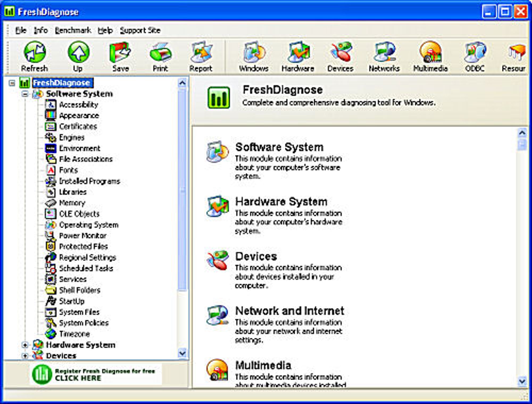Screen dimensions: 532x404
Task: Click the right pane scroll down arrow
Action: click(522, 381)
